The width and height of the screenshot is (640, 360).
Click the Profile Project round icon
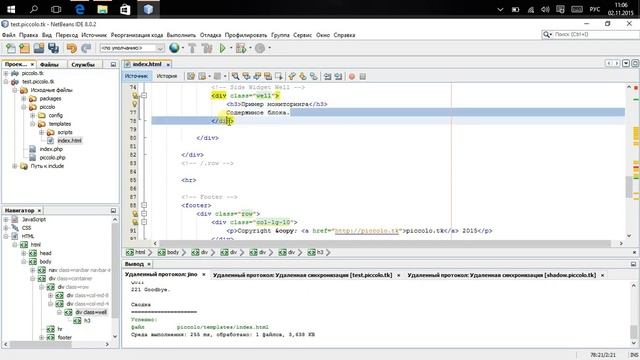tap(260, 48)
